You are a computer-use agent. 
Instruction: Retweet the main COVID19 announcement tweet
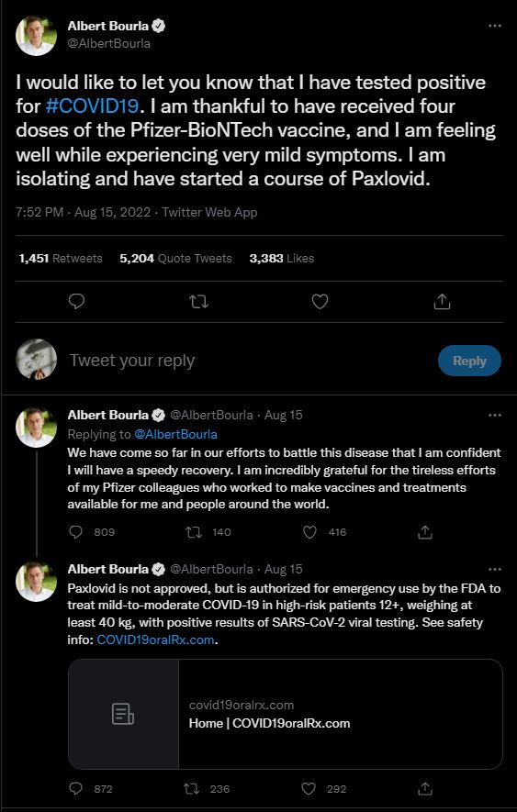(x=198, y=301)
